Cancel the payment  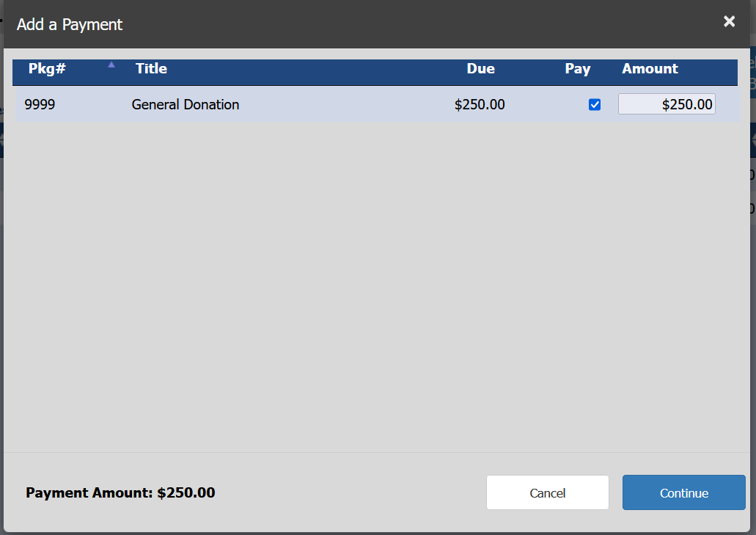547,492
